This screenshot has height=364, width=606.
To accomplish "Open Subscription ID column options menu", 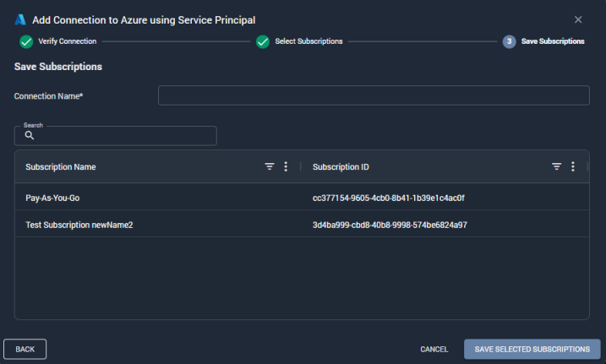I will click(x=573, y=166).
